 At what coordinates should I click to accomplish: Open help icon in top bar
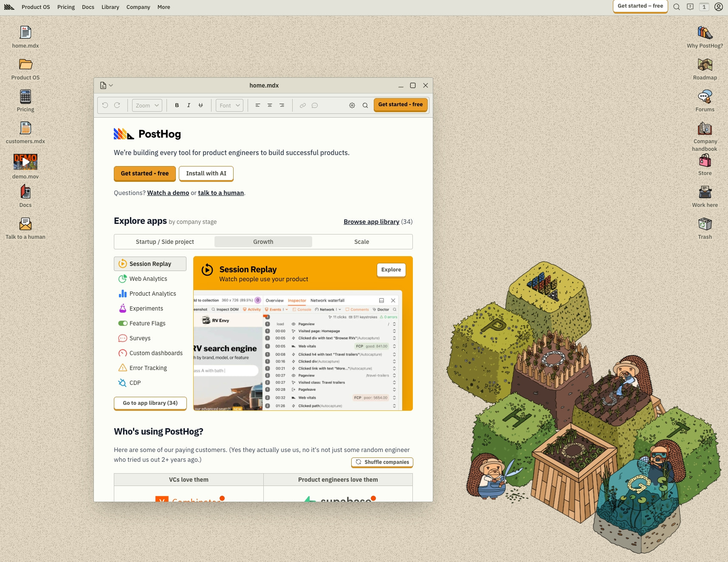tap(690, 7)
